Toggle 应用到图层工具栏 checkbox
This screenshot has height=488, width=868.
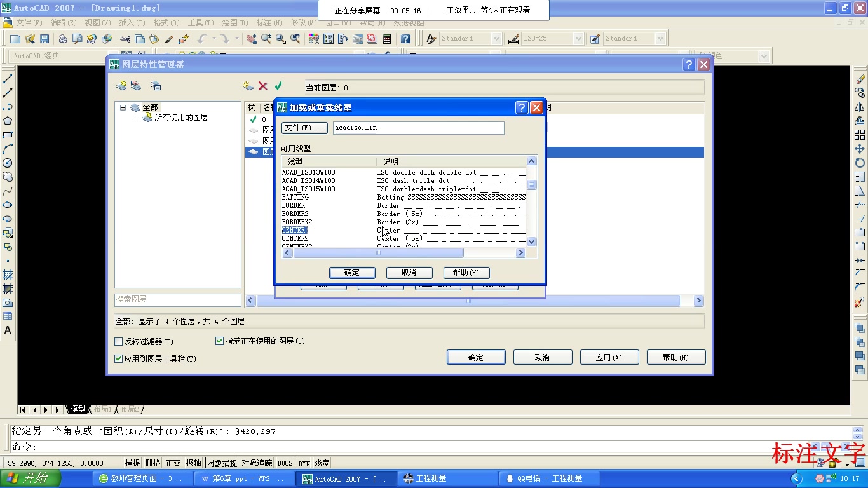118,359
